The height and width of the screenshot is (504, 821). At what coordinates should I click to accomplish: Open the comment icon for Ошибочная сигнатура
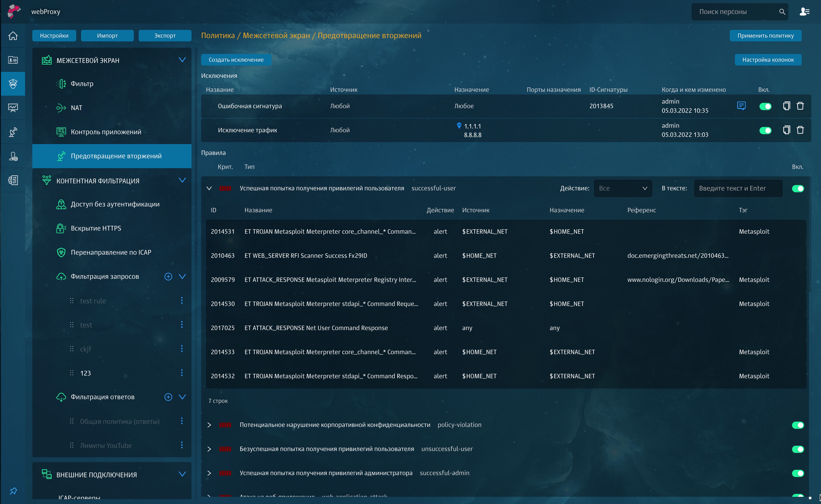[x=741, y=106]
